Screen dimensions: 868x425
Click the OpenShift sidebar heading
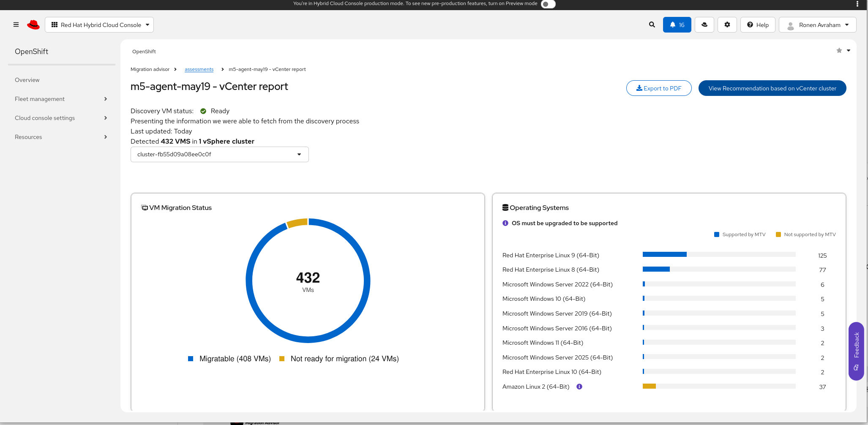click(x=31, y=51)
